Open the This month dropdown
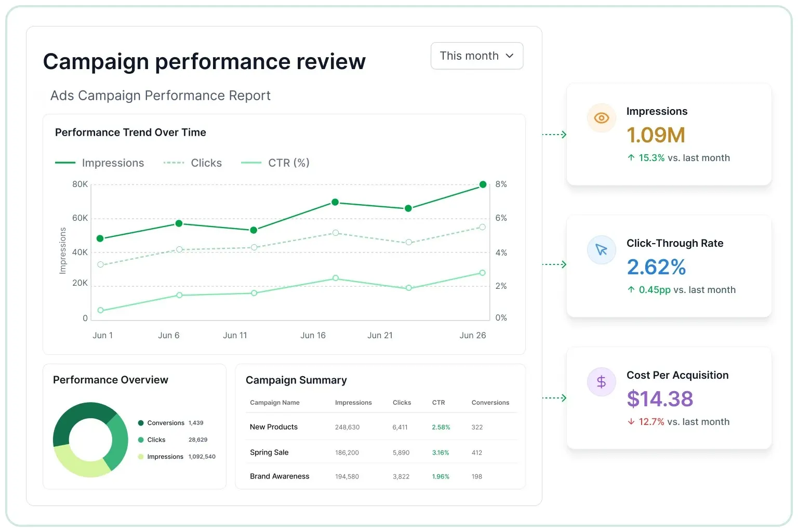The width and height of the screenshot is (798, 532). [x=476, y=56]
